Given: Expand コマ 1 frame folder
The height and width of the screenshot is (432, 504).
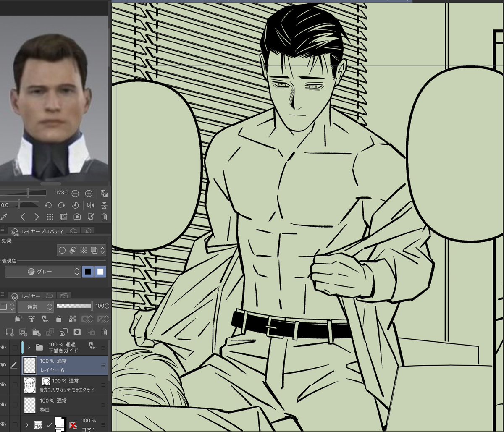Looking at the screenshot, I should point(27,424).
